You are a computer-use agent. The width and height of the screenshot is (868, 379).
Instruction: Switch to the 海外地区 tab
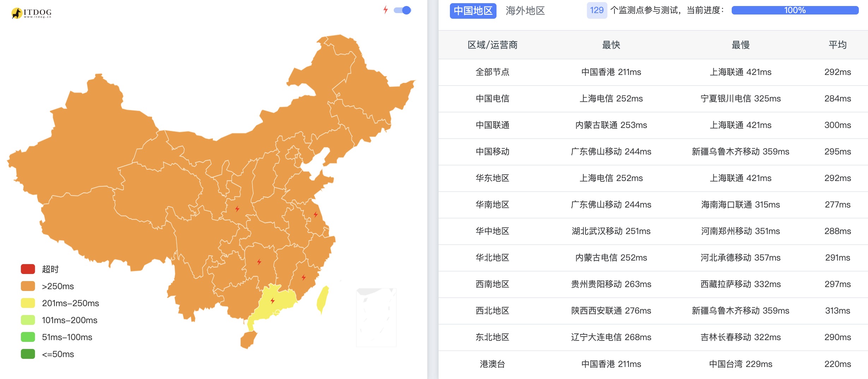(525, 11)
